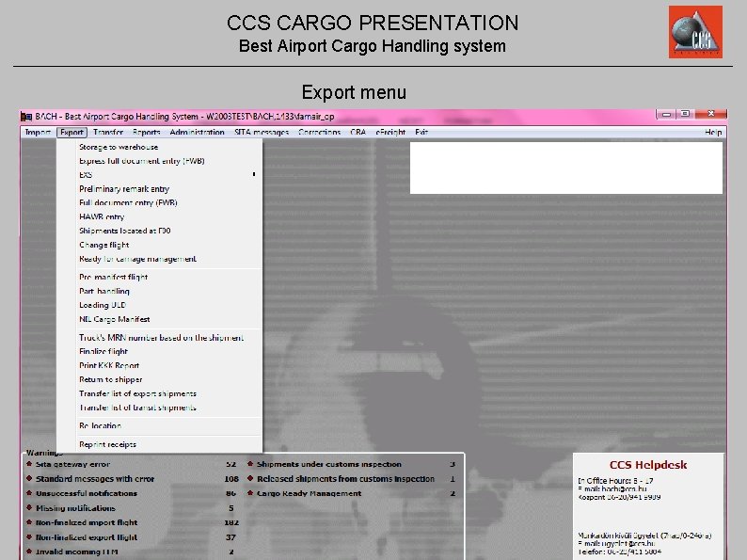Open Sita gateway error warning
Viewport: 747px width, 560px height.
pos(72,464)
